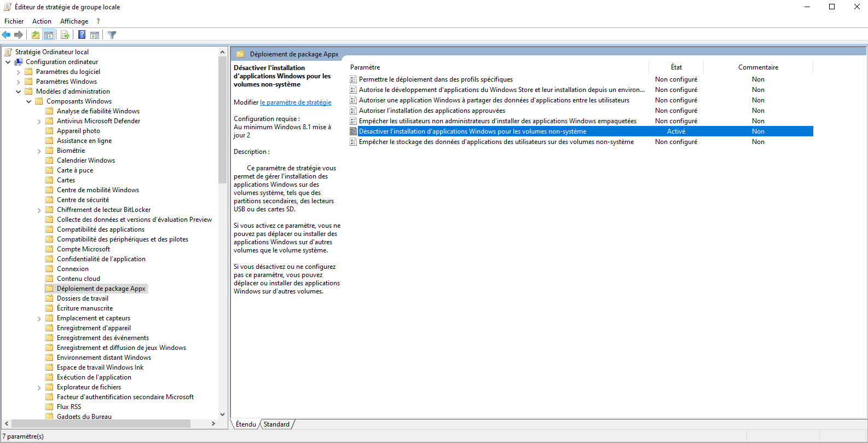Select the Dossiers de travail folder
868x443 pixels.
[83, 298]
